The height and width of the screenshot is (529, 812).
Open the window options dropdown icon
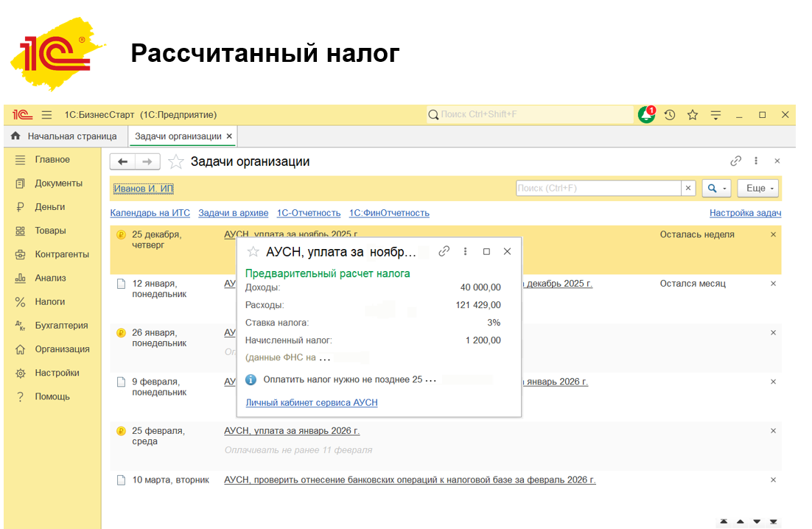pyautogui.click(x=715, y=115)
